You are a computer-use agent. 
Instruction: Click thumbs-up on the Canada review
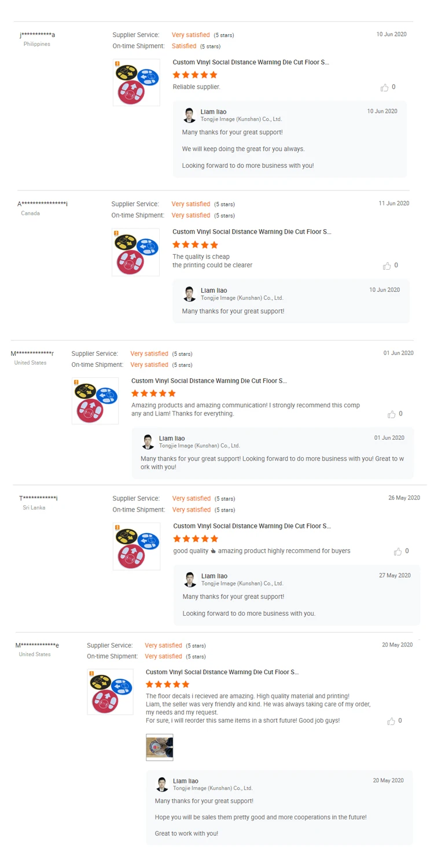387,266
